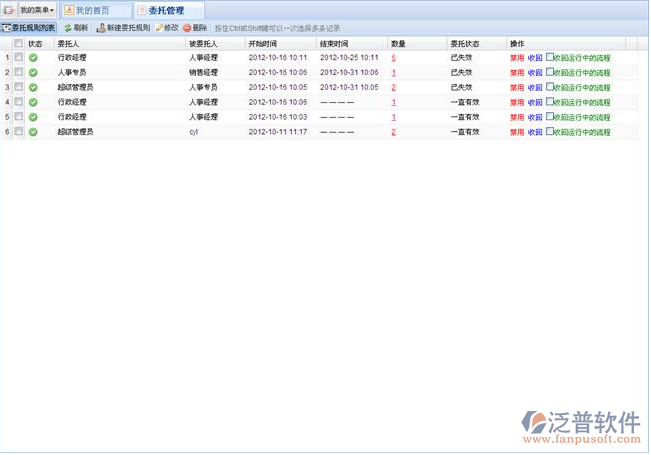The width and height of the screenshot is (651, 455).
Task: Check the row 3 selection checkbox
Action: (18, 88)
